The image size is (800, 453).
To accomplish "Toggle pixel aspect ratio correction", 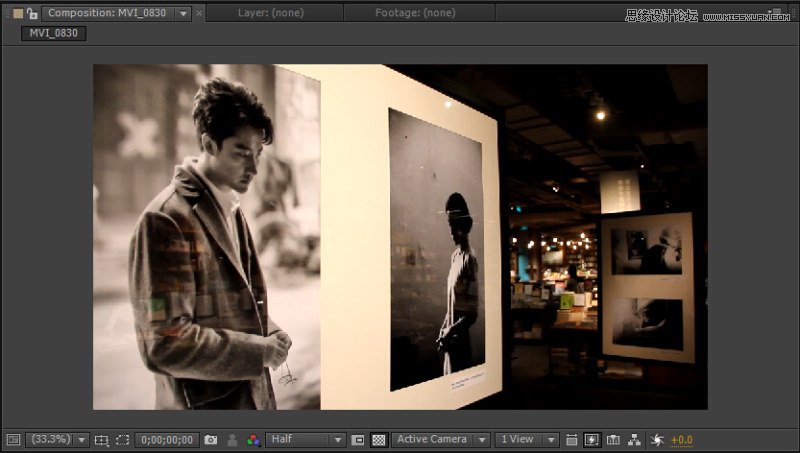I will pyautogui.click(x=571, y=440).
